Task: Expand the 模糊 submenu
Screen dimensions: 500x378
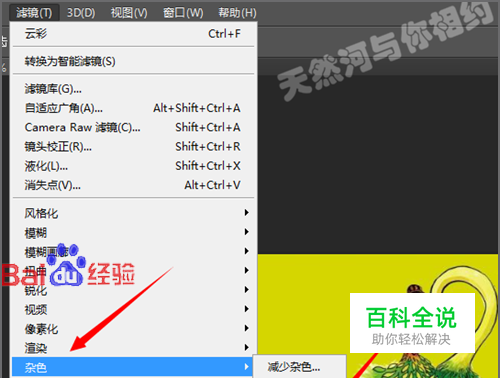Action: pos(133,232)
